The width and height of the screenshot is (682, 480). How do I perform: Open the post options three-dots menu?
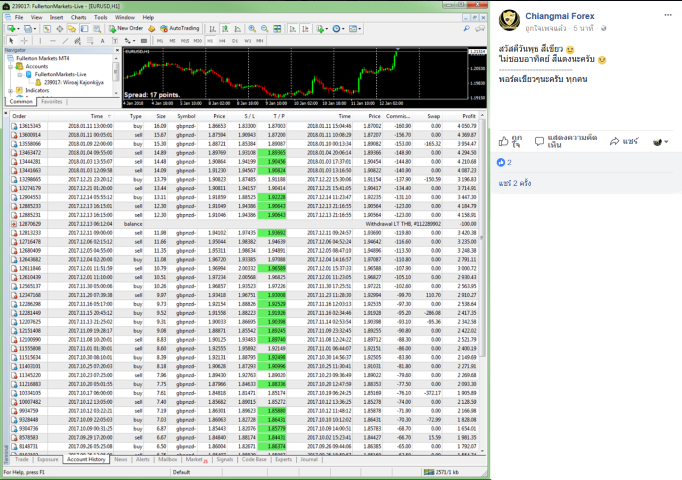668,15
